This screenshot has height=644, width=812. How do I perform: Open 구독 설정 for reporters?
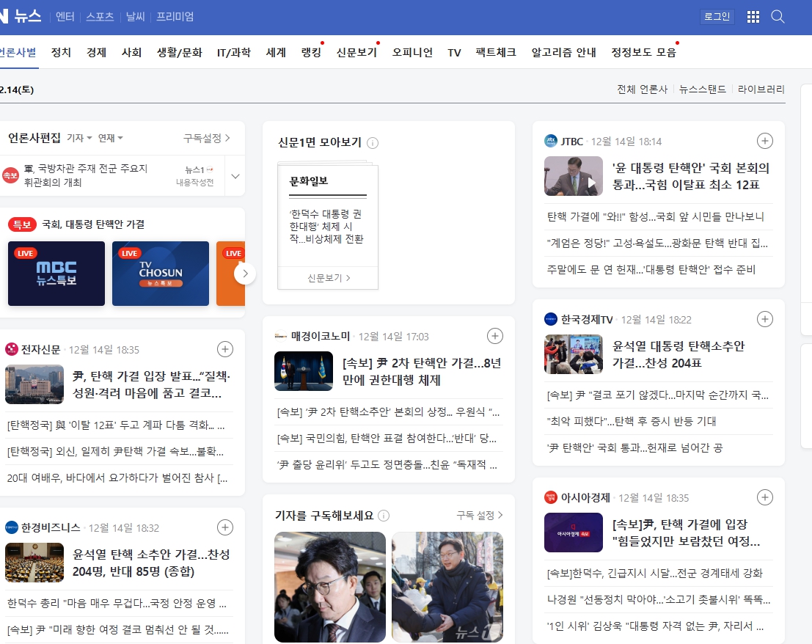pyautogui.click(x=480, y=516)
